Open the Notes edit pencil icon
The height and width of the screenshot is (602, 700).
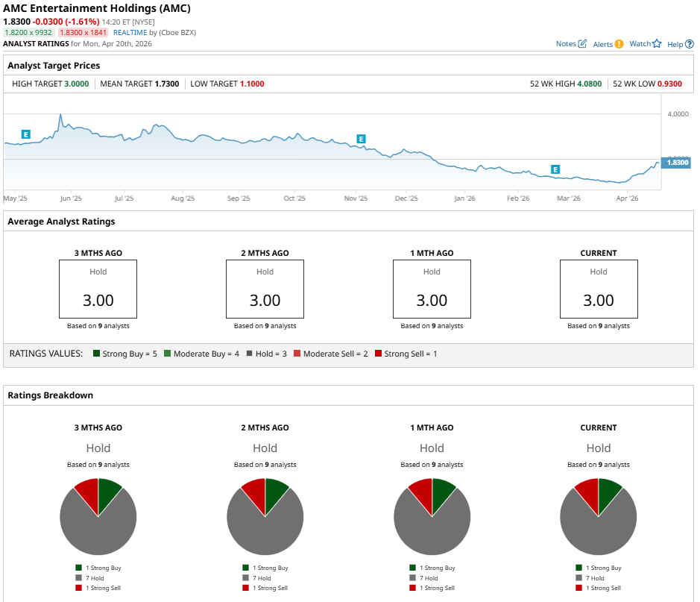pyautogui.click(x=582, y=44)
